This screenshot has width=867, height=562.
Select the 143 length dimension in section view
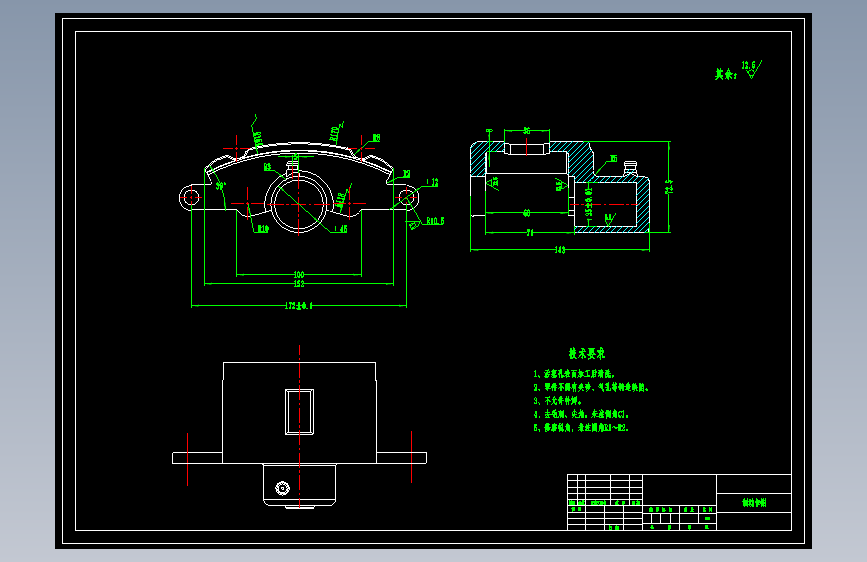(x=560, y=250)
